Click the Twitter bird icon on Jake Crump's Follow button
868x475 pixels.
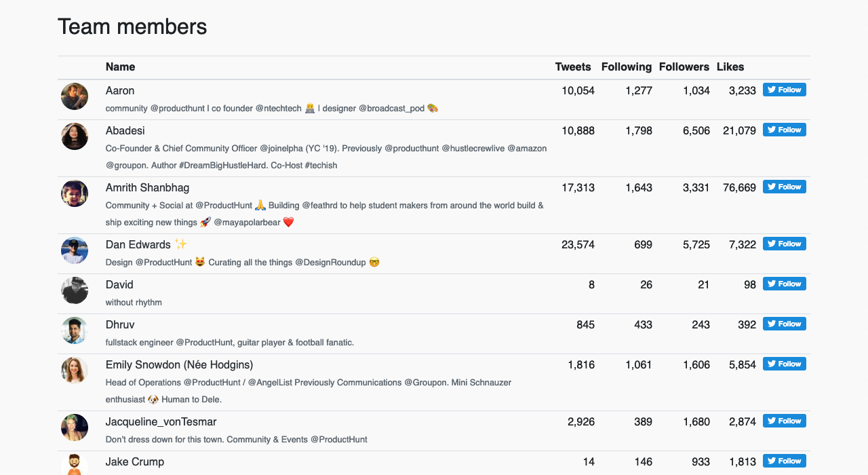(x=771, y=460)
